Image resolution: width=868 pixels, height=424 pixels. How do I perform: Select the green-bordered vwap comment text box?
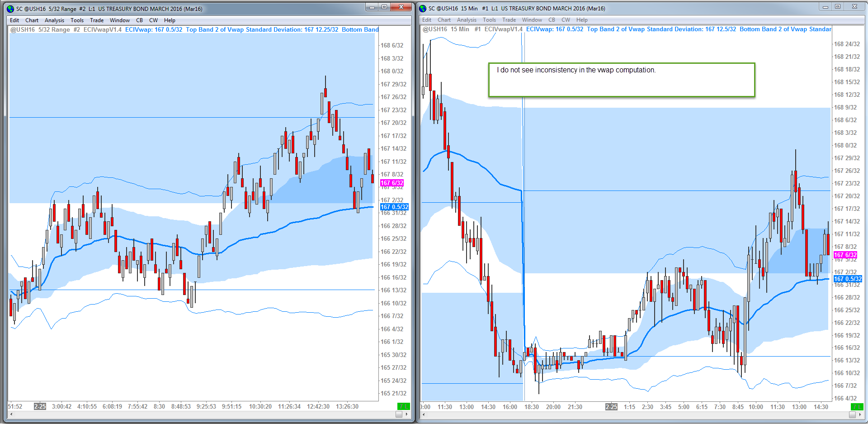[622, 80]
